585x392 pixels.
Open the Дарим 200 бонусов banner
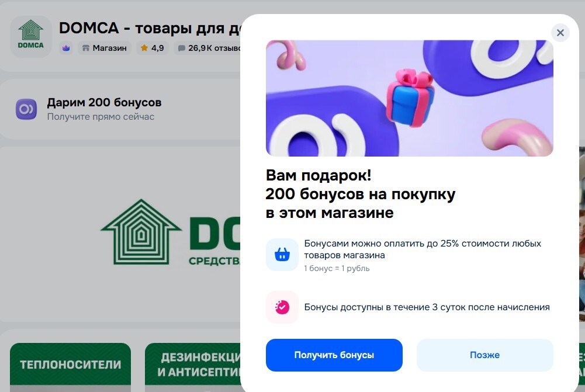120,109
